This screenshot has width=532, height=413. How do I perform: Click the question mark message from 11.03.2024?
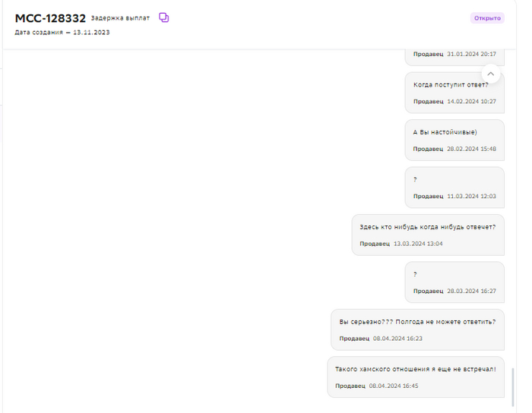pyautogui.click(x=415, y=179)
